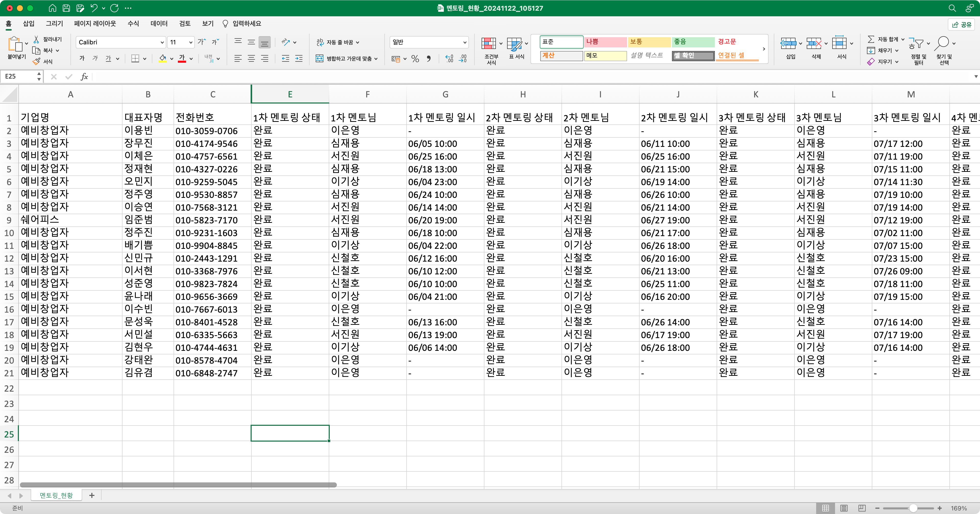Apply percent number style
980x514 pixels.
point(415,59)
